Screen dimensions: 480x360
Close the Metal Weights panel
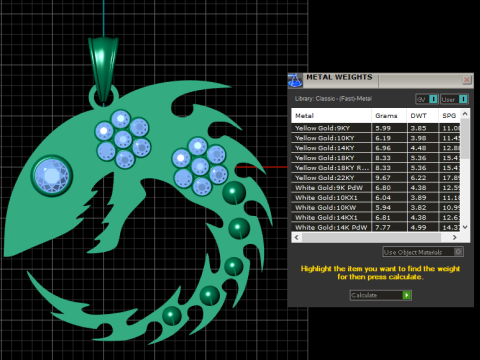(x=467, y=80)
